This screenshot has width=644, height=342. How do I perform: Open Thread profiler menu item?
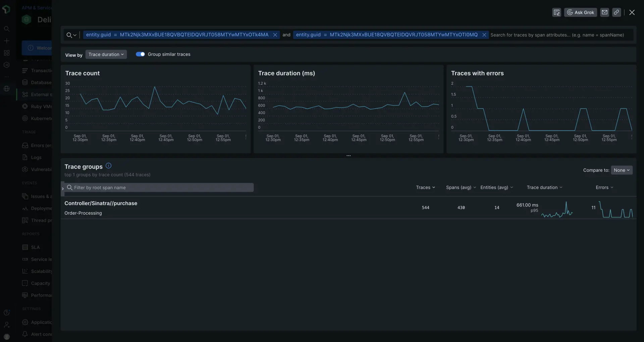pyautogui.click(x=37, y=220)
